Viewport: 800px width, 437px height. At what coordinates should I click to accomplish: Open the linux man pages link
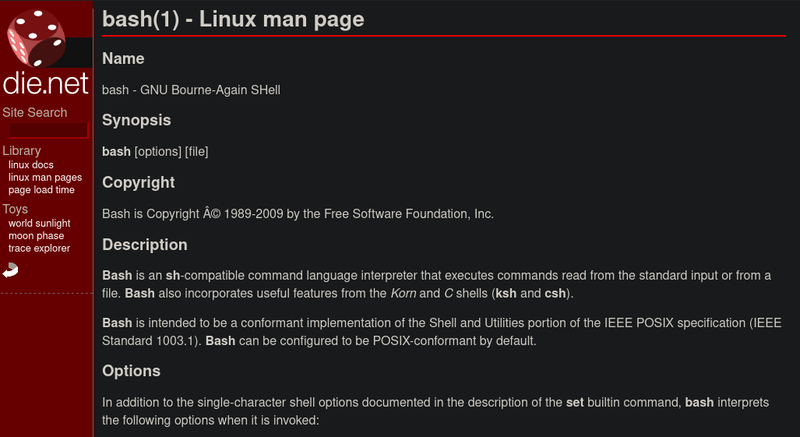(45, 177)
